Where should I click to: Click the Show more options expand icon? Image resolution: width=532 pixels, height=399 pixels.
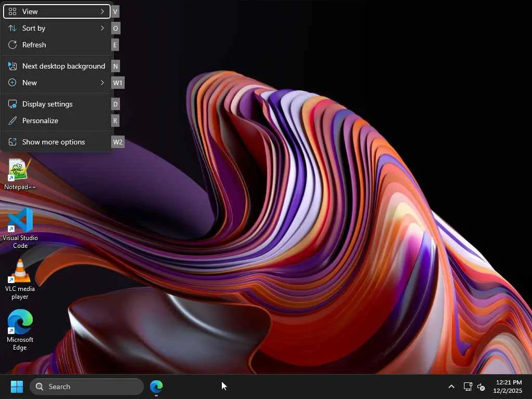click(x=12, y=142)
